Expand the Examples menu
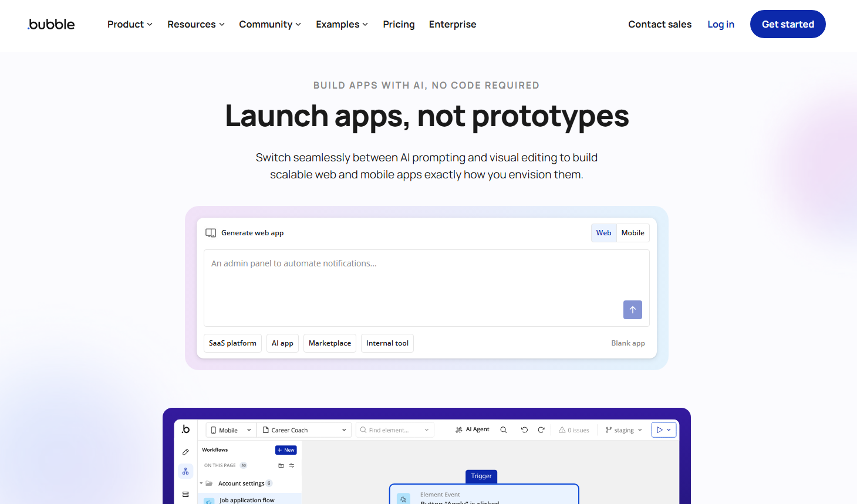 click(x=342, y=24)
